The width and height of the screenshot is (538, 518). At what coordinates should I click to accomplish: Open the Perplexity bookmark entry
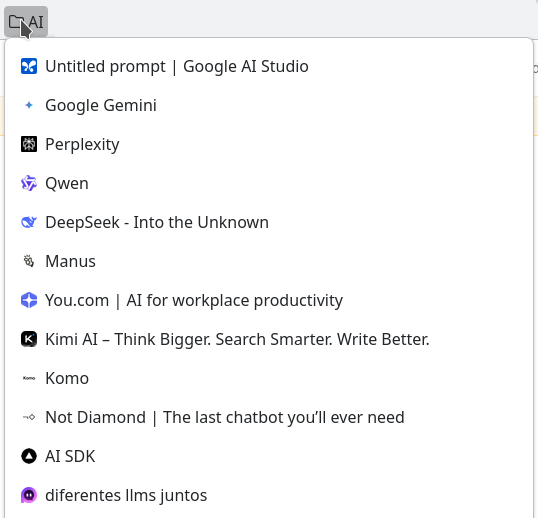pyautogui.click(x=269, y=144)
